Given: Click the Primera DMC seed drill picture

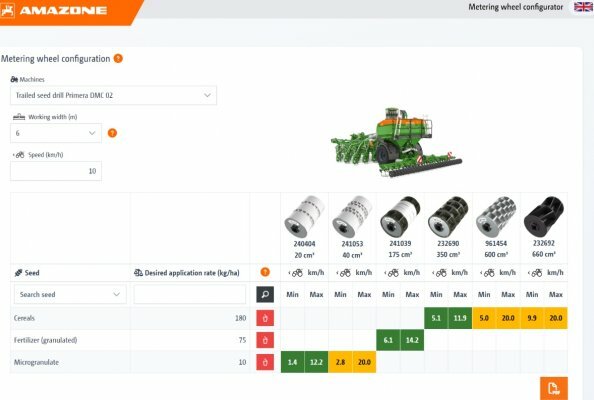Looking at the screenshot, I should pyautogui.click(x=396, y=142).
